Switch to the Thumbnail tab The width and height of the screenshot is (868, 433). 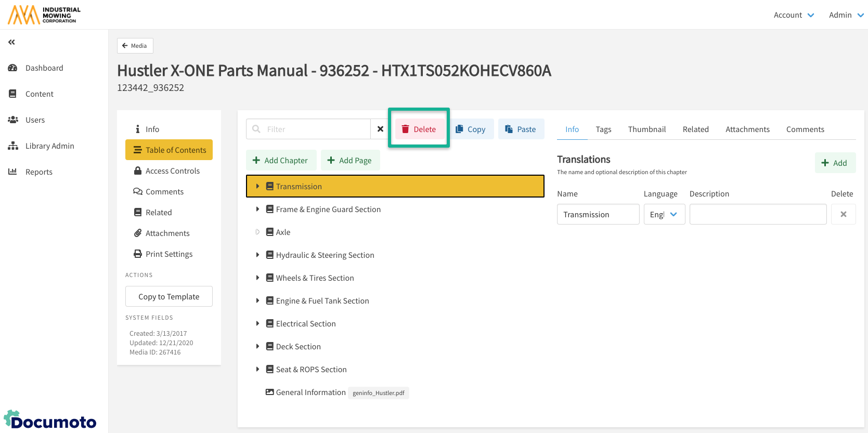[646, 129]
